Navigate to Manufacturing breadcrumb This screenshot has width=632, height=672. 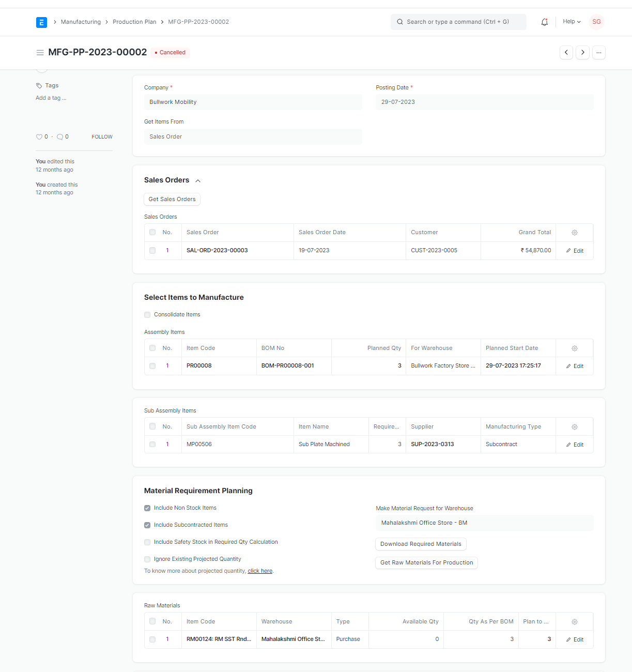[81, 22]
